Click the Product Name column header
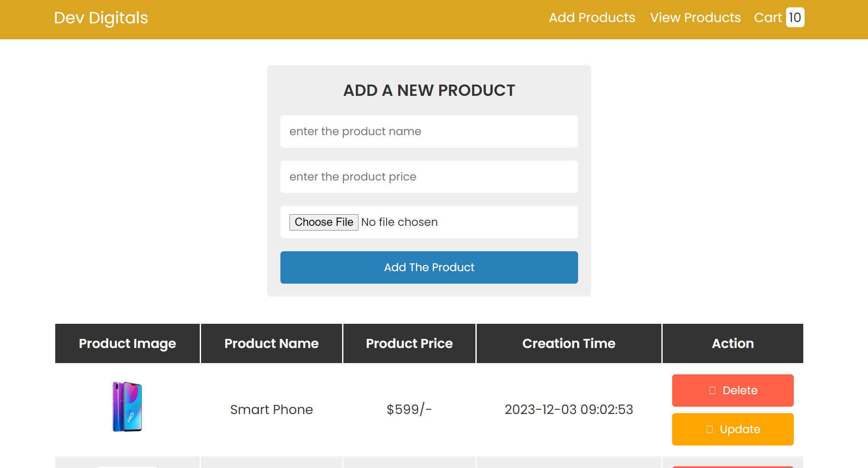The height and width of the screenshot is (468, 868). click(x=271, y=343)
